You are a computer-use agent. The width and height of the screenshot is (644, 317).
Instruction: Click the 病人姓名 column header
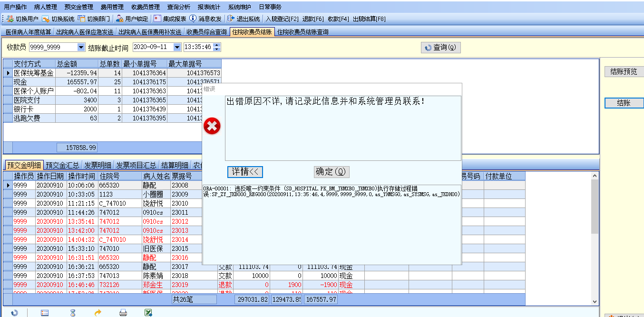156,176
